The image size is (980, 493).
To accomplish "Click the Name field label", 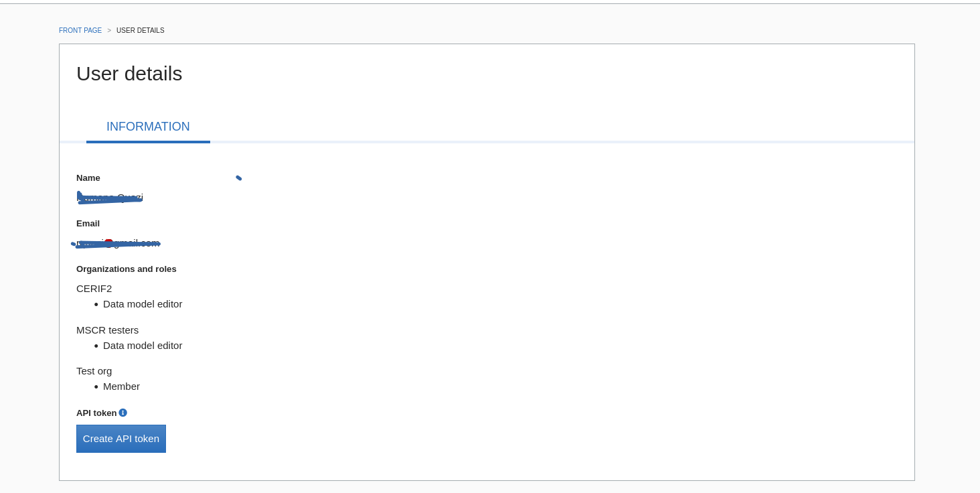I will coord(88,178).
